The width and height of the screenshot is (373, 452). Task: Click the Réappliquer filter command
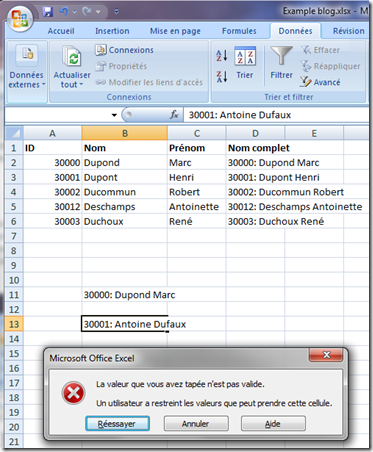click(x=330, y=66)
